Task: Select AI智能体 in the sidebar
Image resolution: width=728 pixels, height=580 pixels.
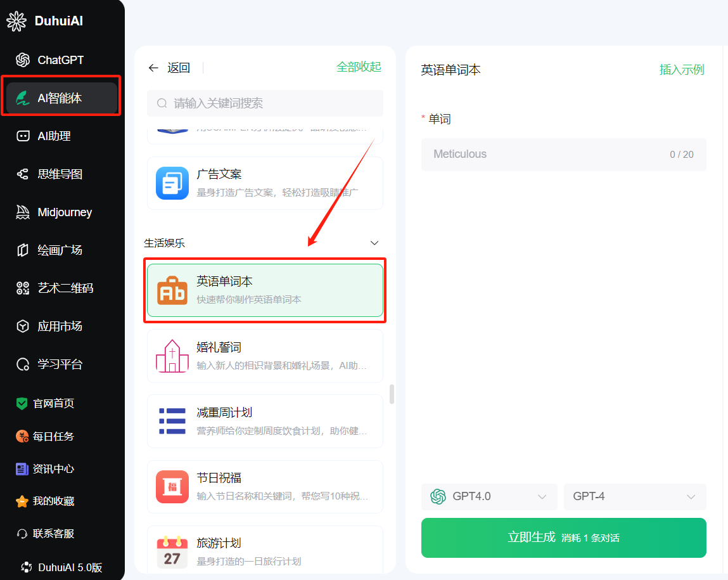Action: (x=61, y=98)
